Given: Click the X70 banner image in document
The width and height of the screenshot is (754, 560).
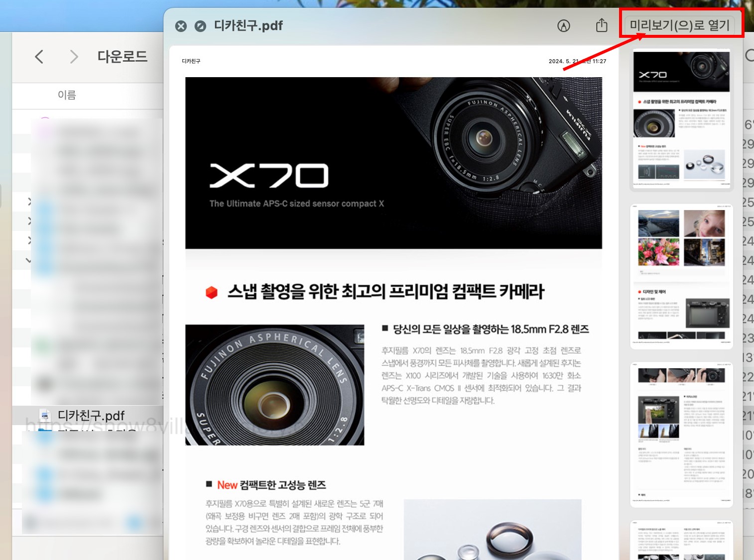Looking at the screenshot, I should point(393,163).
